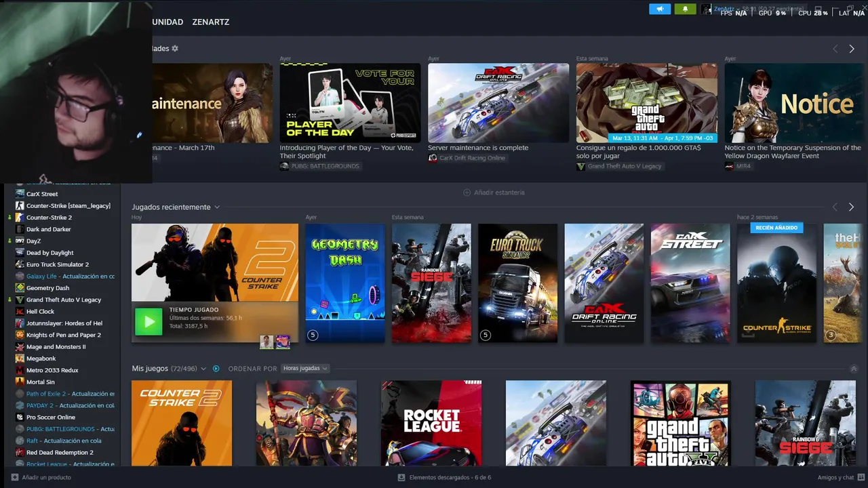
Task: Select the Euro Truck Simulator 2 cover in recently played
Action: [517, 283]
